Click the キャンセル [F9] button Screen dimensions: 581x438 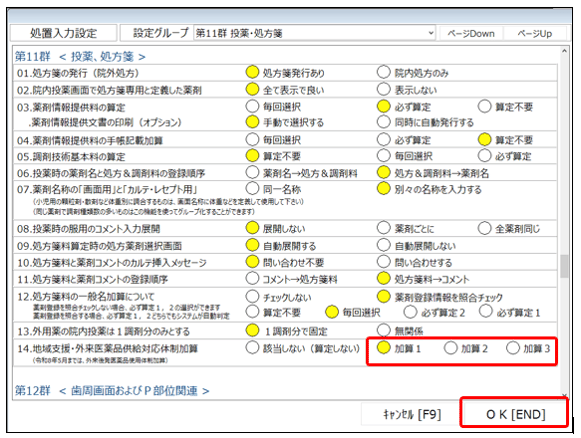411,414
